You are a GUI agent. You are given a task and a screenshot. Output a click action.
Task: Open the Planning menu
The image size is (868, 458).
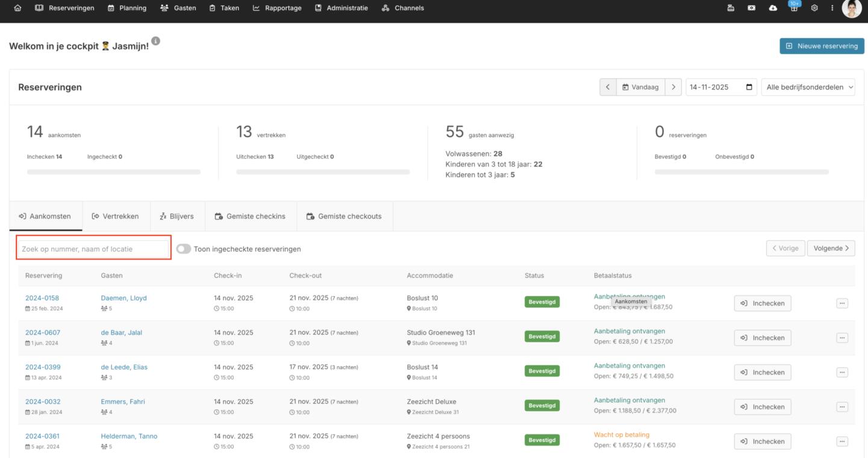click(x=127, y=8)
